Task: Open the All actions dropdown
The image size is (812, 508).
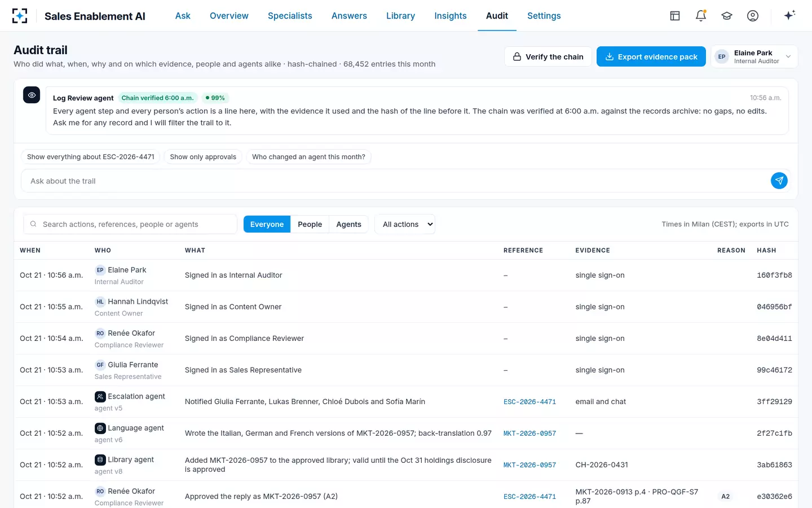Action: pyautogui.click(x=405, y=224)
